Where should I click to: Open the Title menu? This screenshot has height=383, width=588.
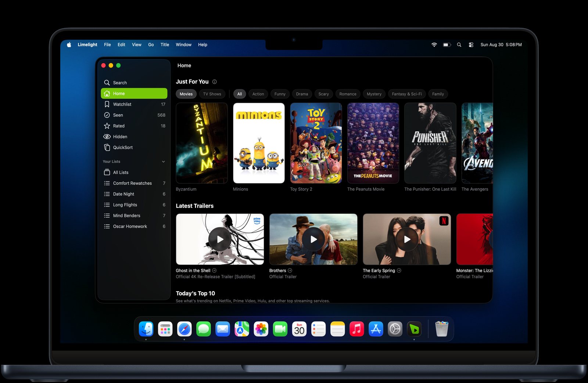(165, 44)
